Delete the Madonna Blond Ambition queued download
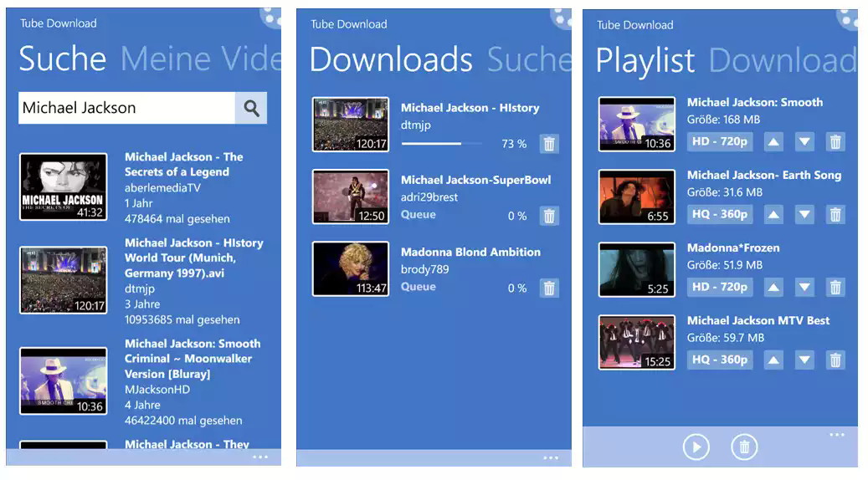 point(549,289)
